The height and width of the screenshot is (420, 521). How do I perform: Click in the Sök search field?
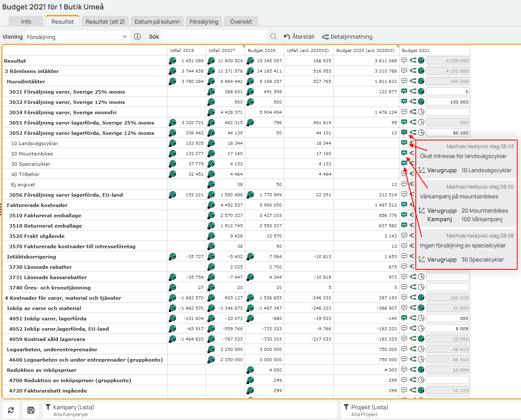coord(213,37)
